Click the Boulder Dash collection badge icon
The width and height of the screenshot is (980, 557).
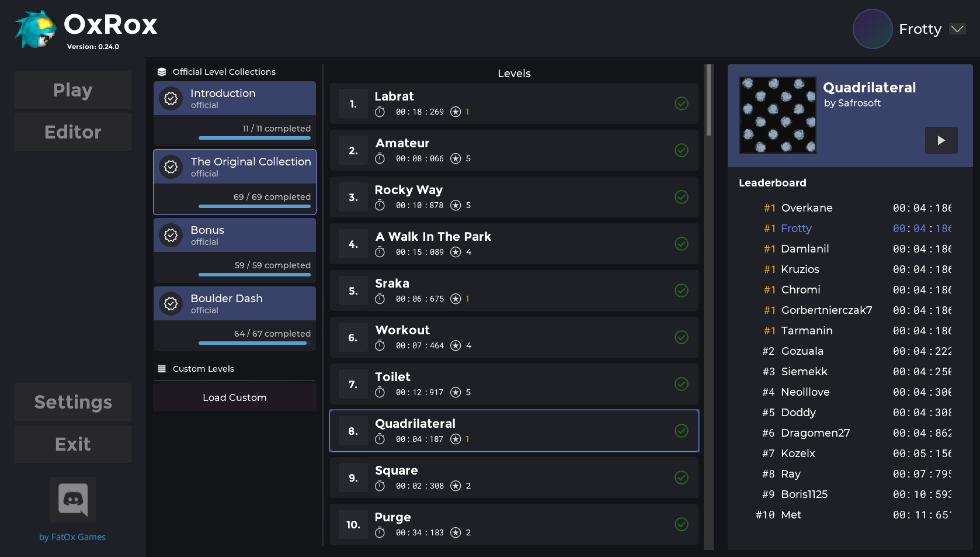(x=171, y=304)
